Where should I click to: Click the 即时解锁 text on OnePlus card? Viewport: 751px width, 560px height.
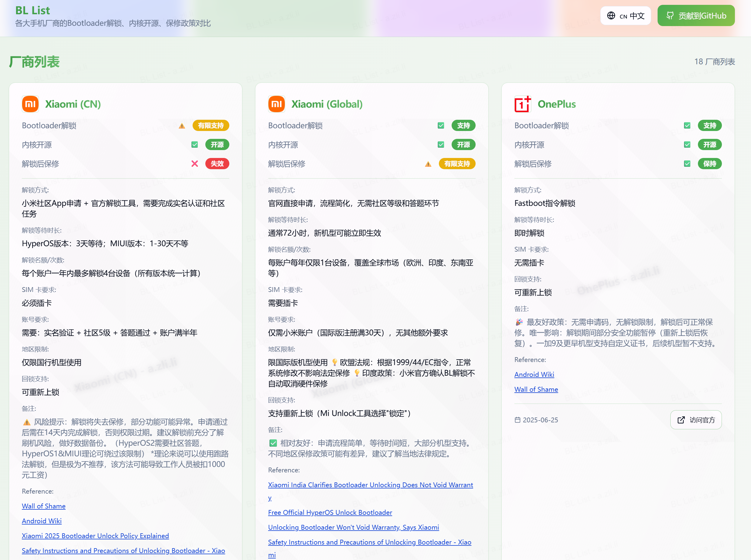529,233
